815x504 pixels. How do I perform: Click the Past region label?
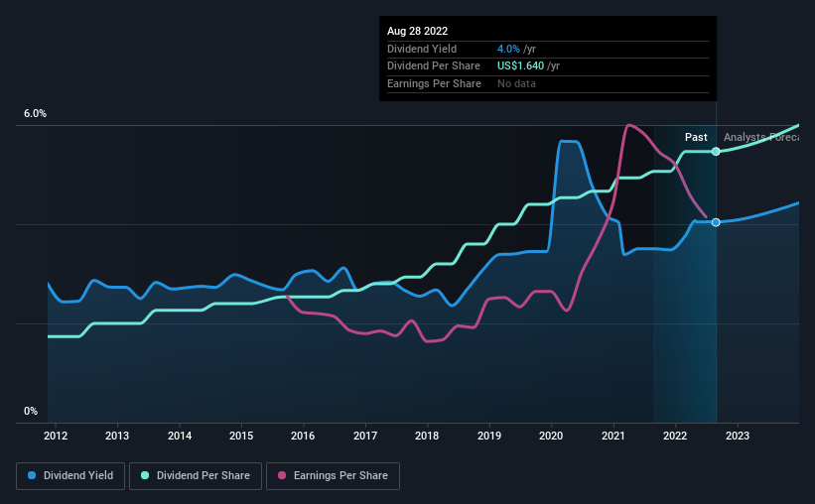[696, 137]
